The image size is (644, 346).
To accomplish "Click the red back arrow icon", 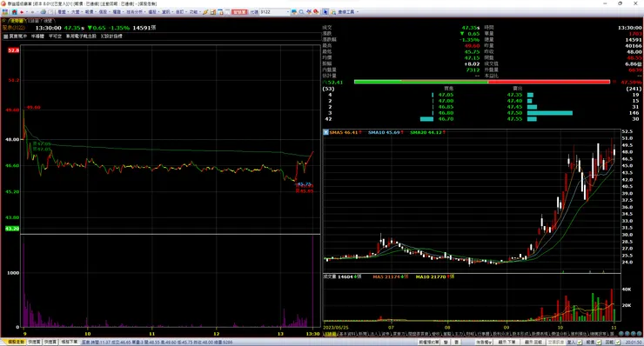I will (22, 12).
